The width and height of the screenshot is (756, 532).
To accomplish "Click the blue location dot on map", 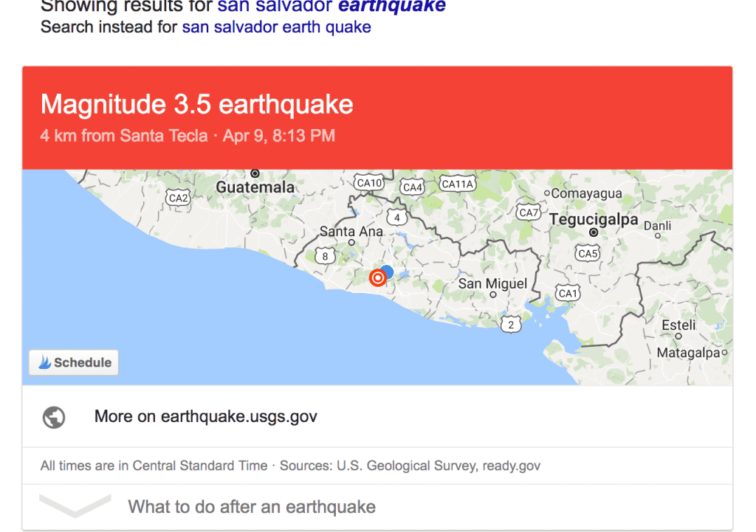I will tap(387, 272).
